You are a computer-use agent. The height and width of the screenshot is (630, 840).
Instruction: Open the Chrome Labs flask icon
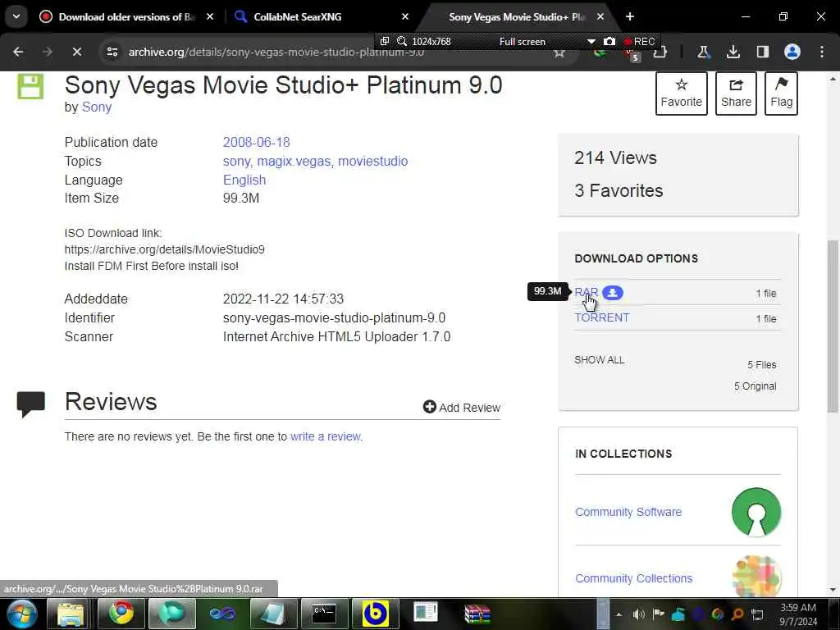(703, 52)
